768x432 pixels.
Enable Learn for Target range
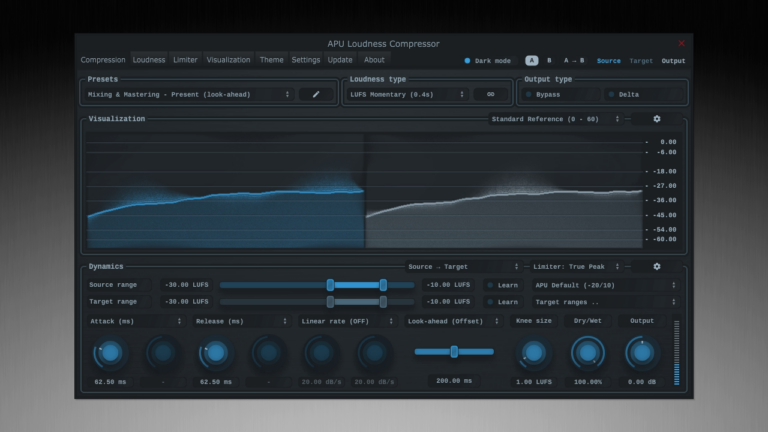(x=503, y=302)
